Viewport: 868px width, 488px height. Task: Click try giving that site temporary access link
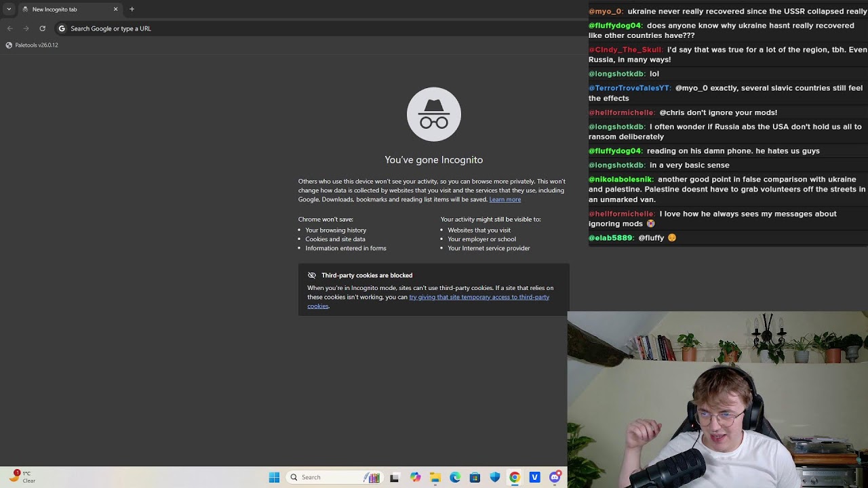(428, 301)
